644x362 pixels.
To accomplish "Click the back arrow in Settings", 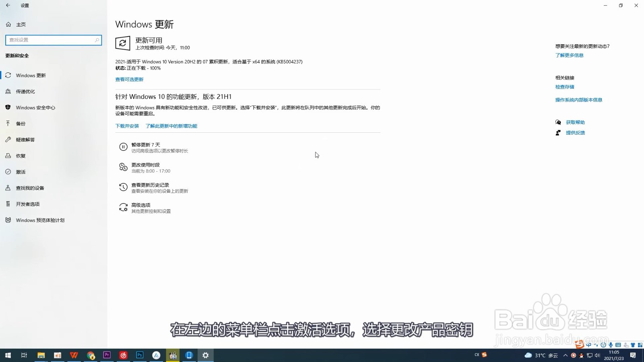I will tap(8, 5).
